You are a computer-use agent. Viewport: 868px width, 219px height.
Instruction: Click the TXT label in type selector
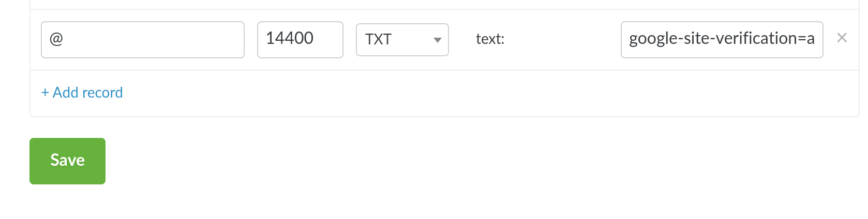coord(379,40)
